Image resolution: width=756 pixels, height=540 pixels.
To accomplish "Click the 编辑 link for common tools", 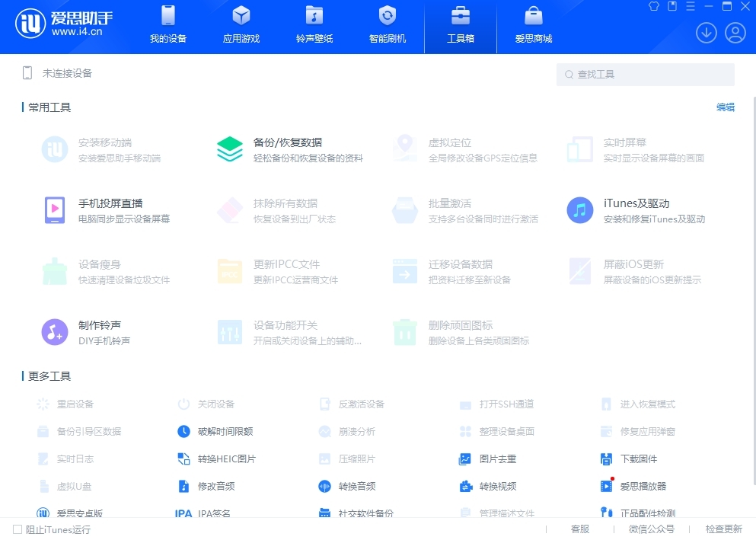I will pyautogui.click(x=725, y=107).
